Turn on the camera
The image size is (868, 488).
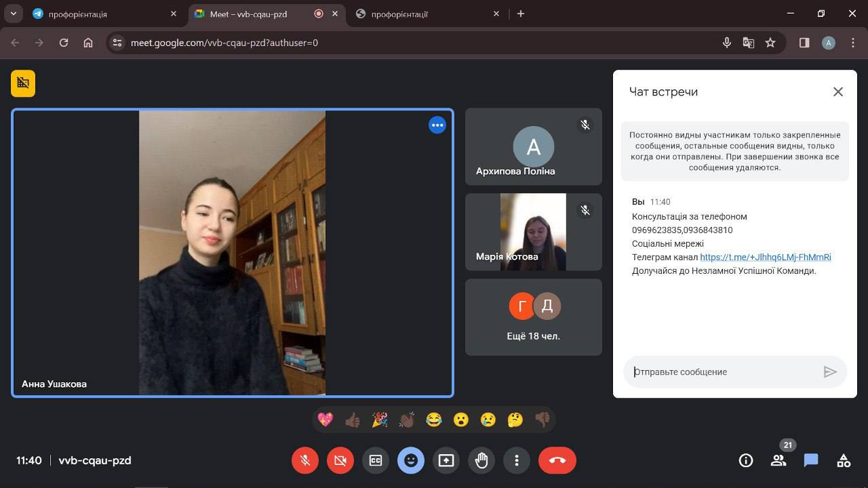pos(340,460)
